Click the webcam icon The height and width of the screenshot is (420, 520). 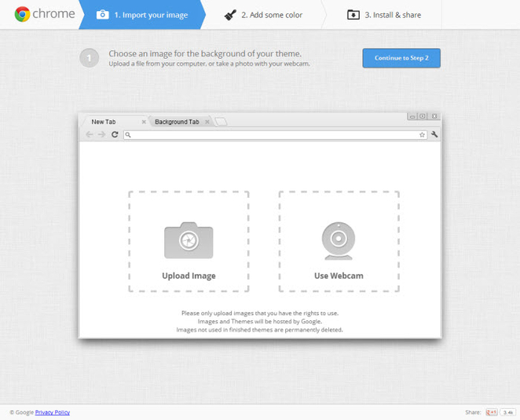(x=339, y=241)
